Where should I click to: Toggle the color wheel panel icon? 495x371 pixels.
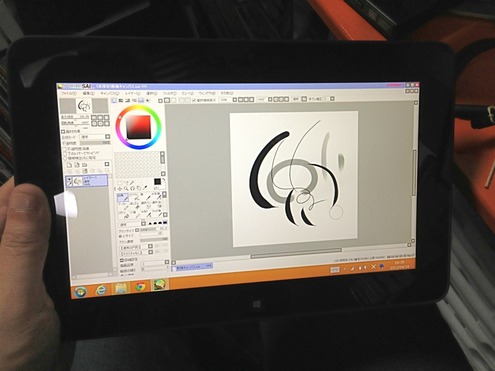114,100
